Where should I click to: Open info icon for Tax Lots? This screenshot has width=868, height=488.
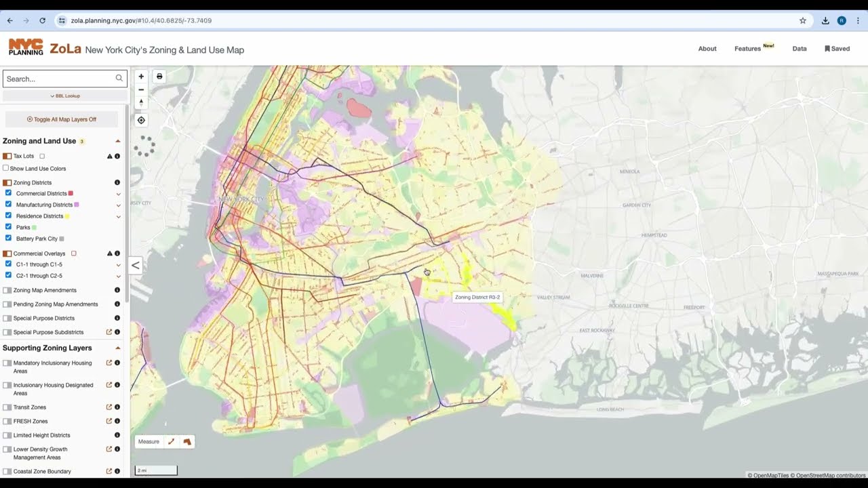coord(117,156)
